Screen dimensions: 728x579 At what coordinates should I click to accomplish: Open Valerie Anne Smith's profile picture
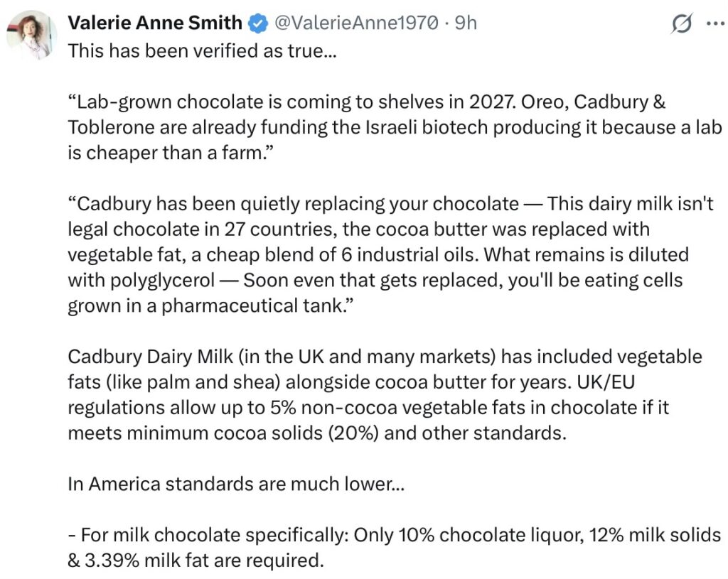pos(31,34)
